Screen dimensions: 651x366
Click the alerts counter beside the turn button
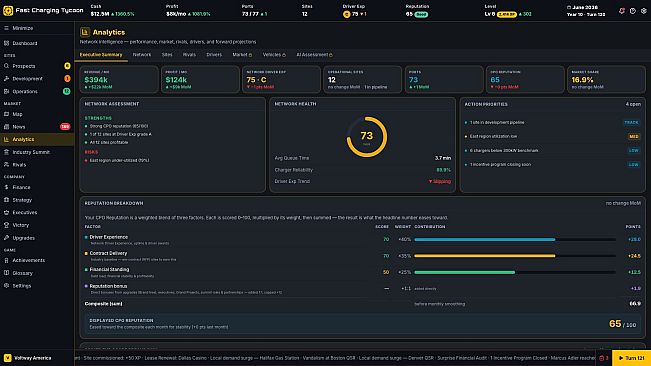(x=604, y=358)
